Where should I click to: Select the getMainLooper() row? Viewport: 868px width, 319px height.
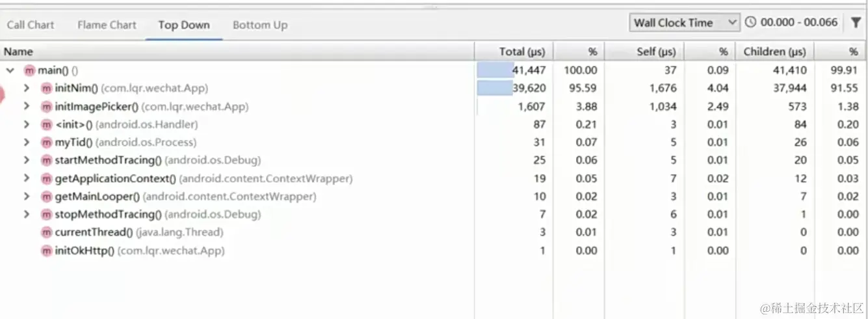pos(434,196)
